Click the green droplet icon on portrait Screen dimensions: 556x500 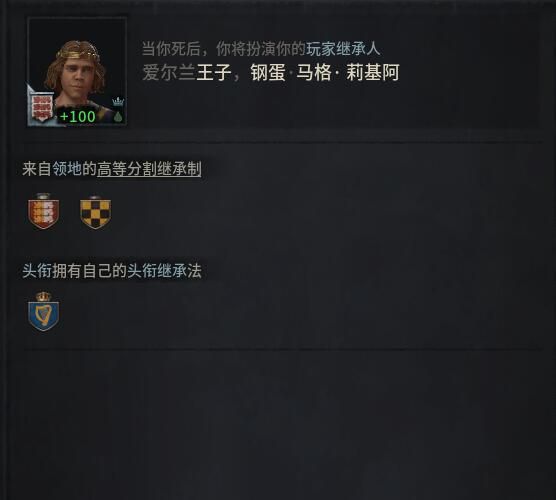[x=118, y=117]
